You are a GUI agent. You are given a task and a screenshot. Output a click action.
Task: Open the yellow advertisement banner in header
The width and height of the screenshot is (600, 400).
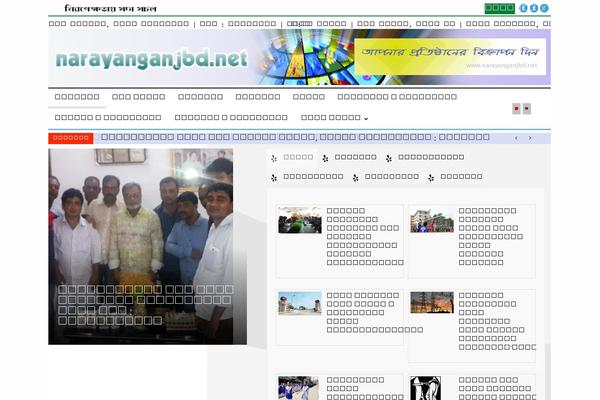click(450, 56)
